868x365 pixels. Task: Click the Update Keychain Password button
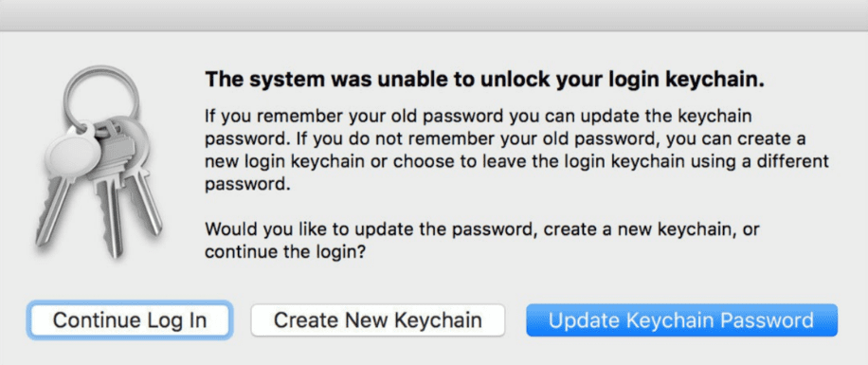[x=681, y=320]
